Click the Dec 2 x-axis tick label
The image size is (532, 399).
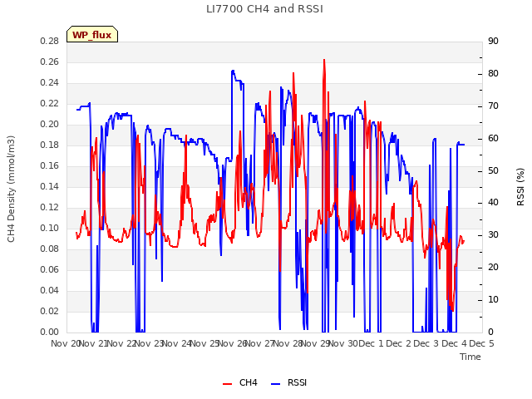398,343
